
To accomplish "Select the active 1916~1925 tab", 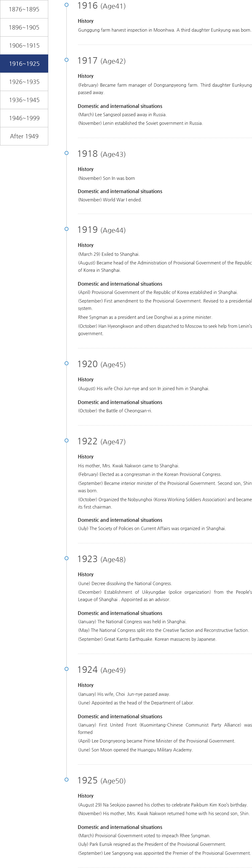I will [x=24, y=64].
